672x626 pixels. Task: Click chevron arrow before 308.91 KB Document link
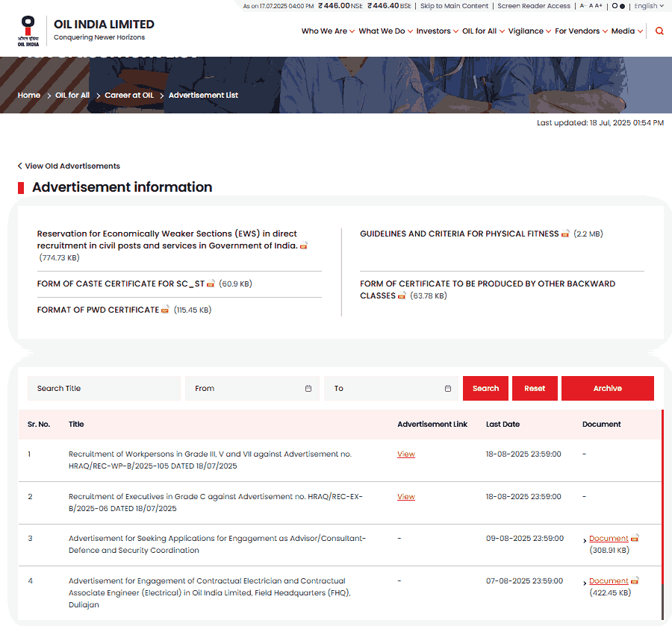585,541
